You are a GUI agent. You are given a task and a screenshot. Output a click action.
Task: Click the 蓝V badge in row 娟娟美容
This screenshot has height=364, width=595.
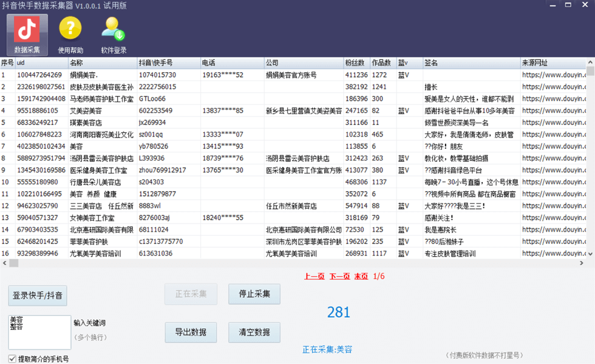click(403, 75)
